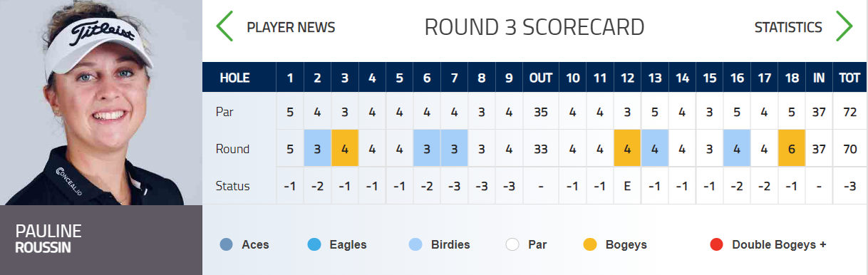Click the green right arrow chevron
The image size is (868, 275).
click(844, 27)
